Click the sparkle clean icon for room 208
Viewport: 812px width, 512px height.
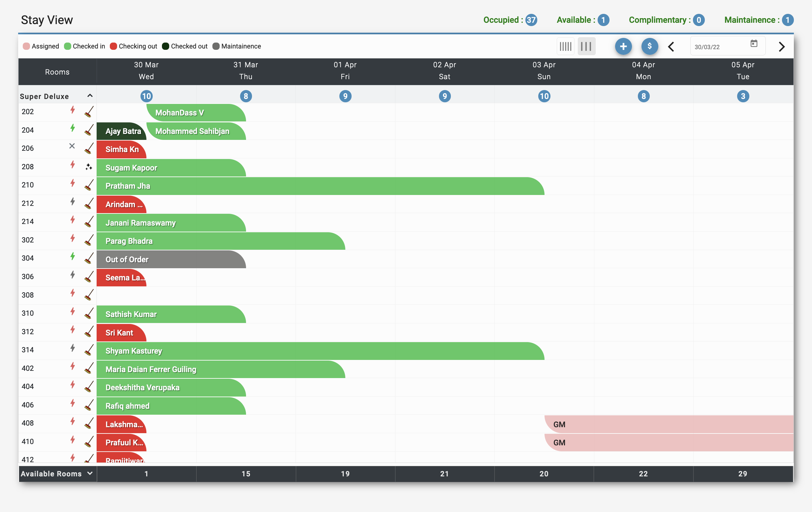(89, 167)
